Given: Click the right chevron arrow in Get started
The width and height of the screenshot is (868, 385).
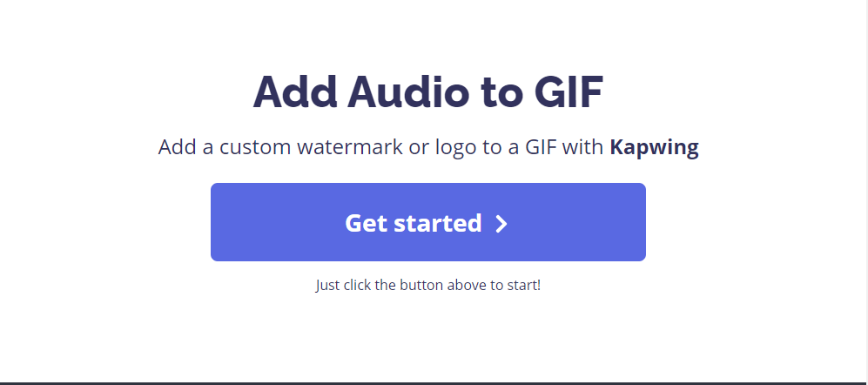Looking at the screenshot, I should pos(501,224).
